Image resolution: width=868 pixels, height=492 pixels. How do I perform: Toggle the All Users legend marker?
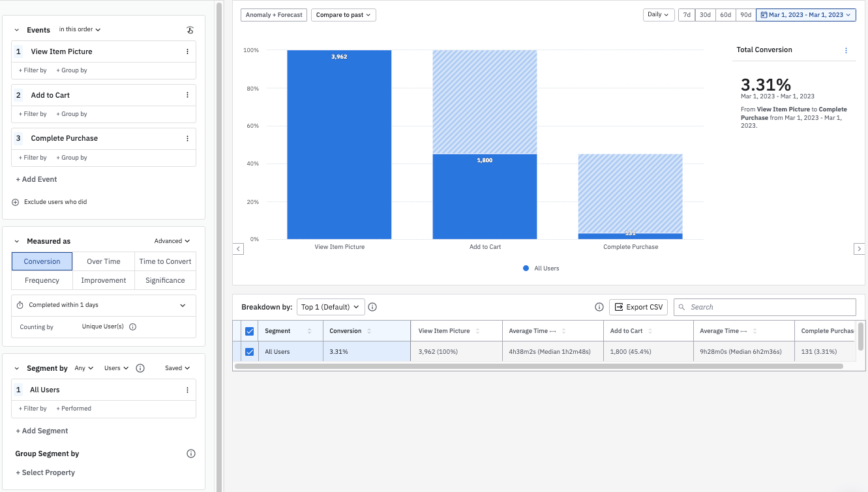[x=526, y=268]
